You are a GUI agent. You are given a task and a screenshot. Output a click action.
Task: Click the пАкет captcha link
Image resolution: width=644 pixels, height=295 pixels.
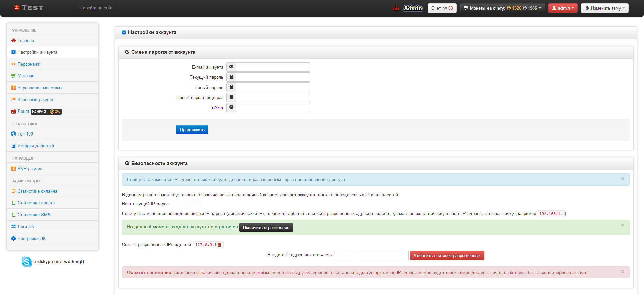(218, 107)
